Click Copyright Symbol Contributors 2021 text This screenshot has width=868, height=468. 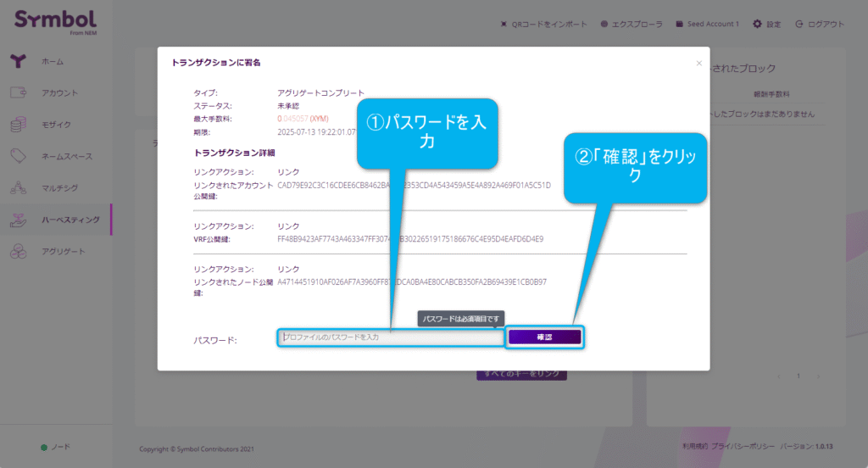coord(197,448)
